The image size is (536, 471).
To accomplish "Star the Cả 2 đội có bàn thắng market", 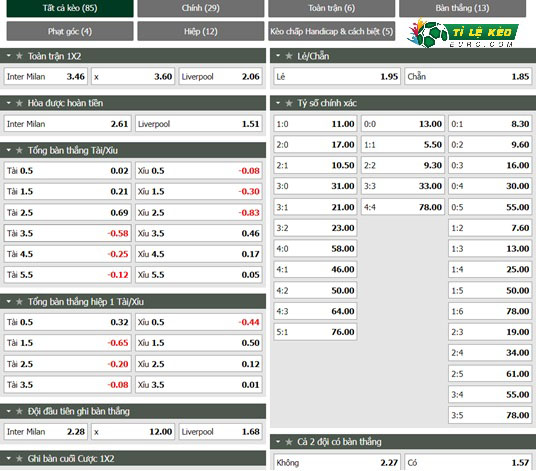I will click(289, 442).
